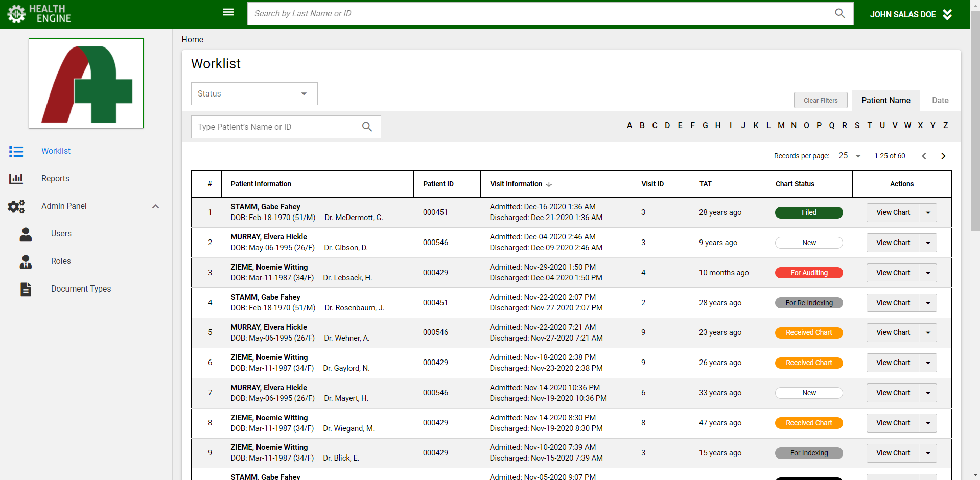Open Worklist from the sidebar

[56, 151]
